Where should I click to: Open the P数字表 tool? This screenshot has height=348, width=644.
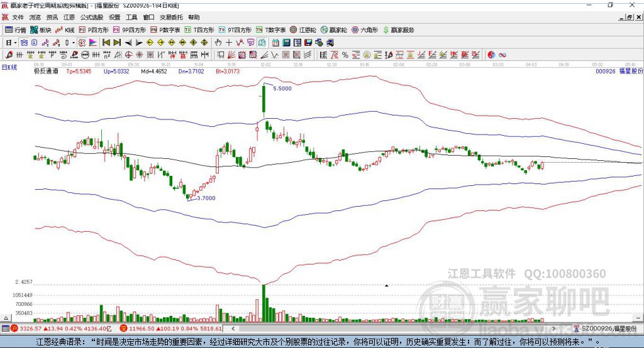[x=165, y=30]
